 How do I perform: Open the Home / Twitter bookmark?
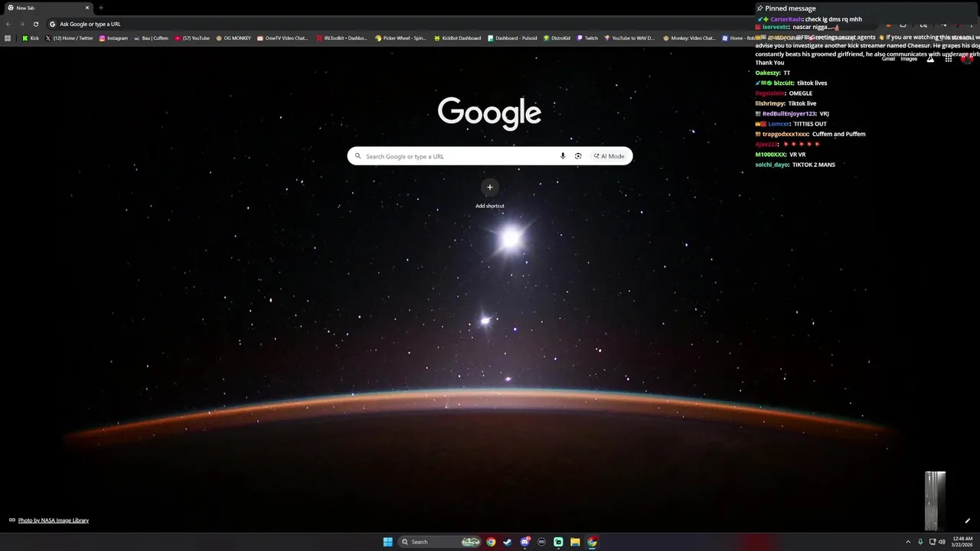(x=69, y=37)
